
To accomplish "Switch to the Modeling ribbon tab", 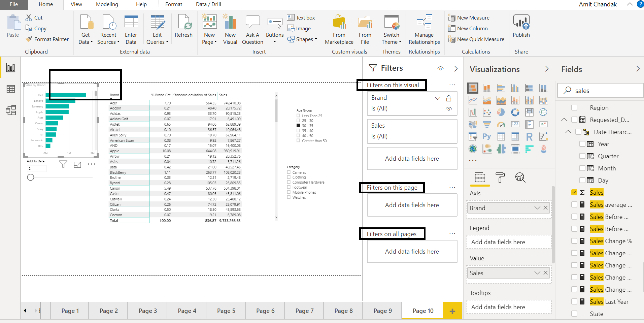I will pos(107,4).
